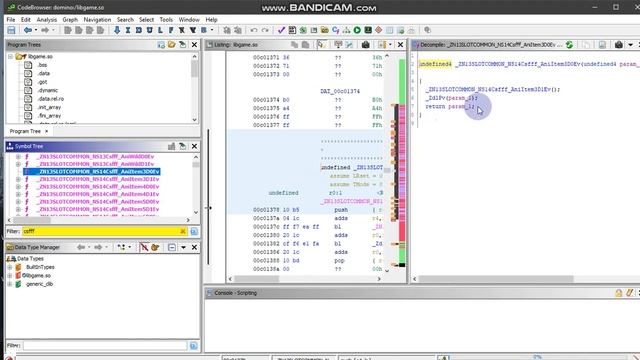Open back-navigation history dropdown arrow
640x360 pixels.
pyautogui.click(x=36, y=30)
